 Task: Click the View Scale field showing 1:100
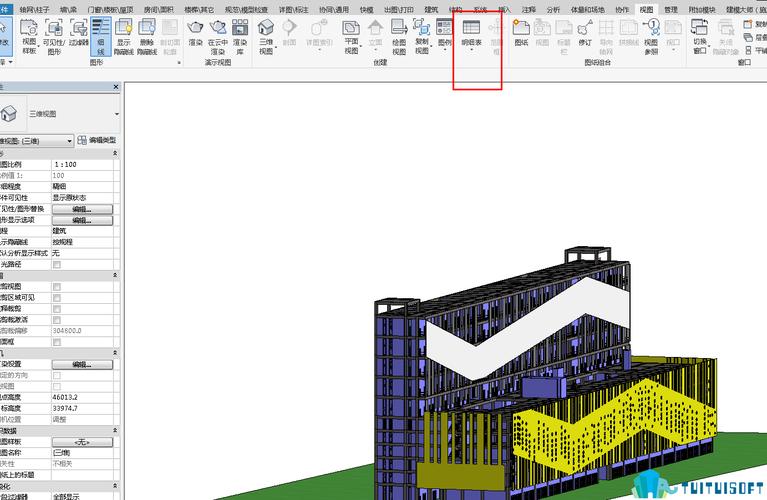(81, 163)
